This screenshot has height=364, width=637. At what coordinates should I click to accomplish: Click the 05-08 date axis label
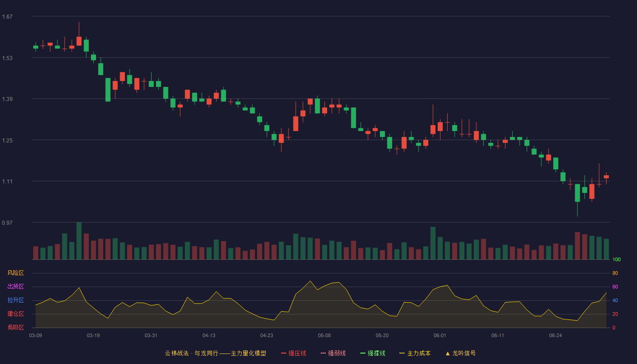point(324,335)
